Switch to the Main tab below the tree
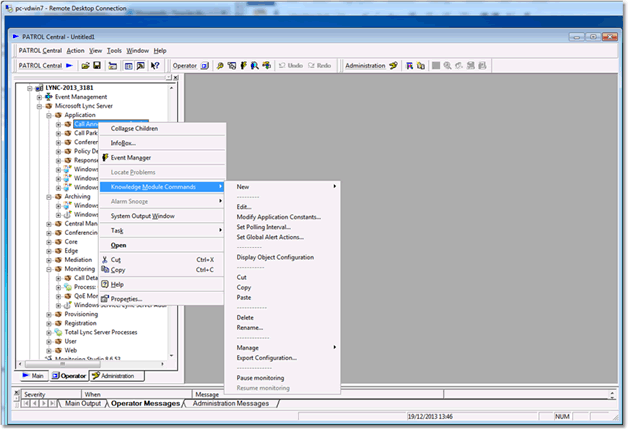The image size is (628, 430). pyautogui.click(x=32, y=376)
